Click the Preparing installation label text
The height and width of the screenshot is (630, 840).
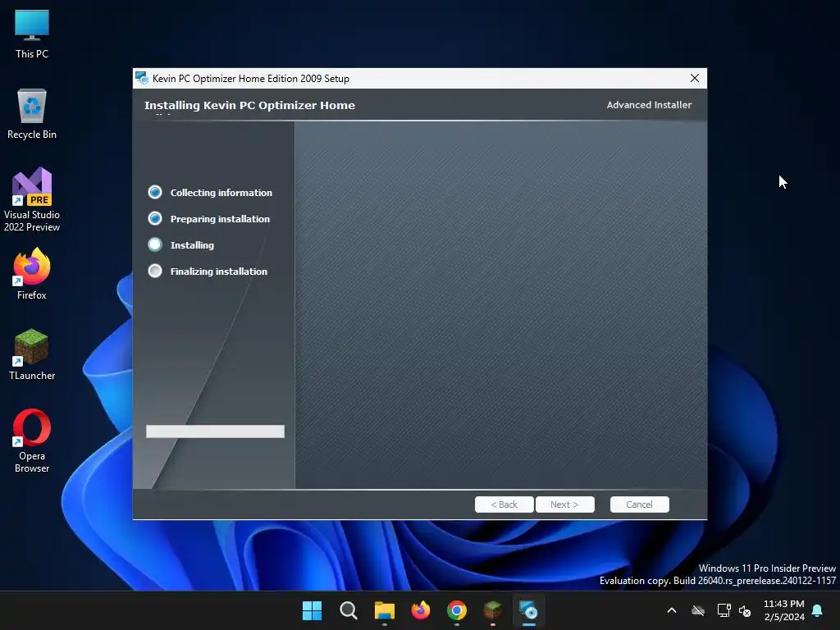(220, 219)
